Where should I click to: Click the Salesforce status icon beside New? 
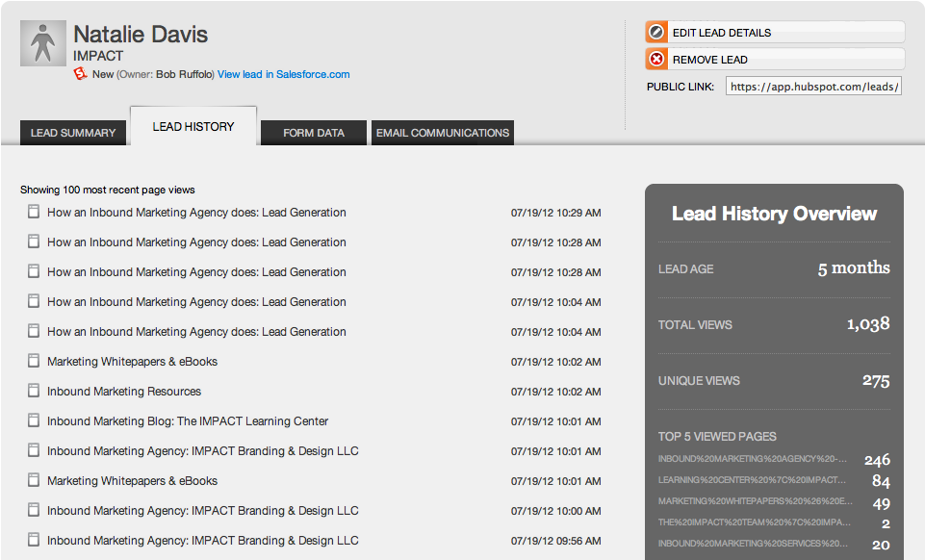80,74
